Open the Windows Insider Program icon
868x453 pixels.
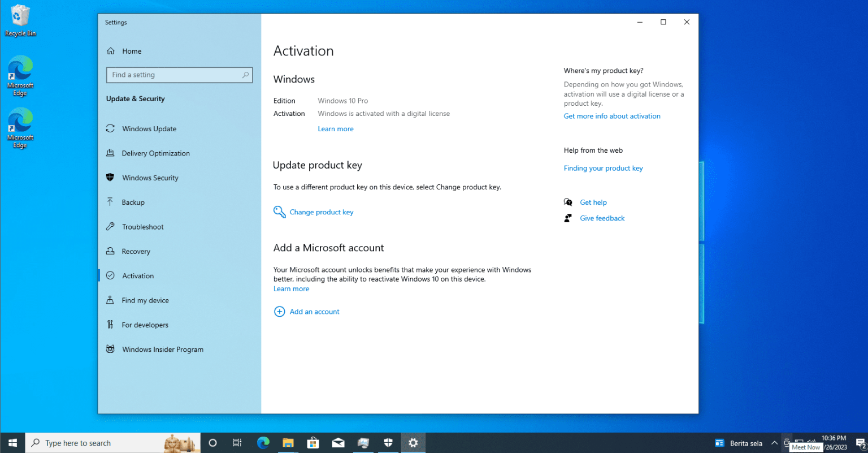110,349
